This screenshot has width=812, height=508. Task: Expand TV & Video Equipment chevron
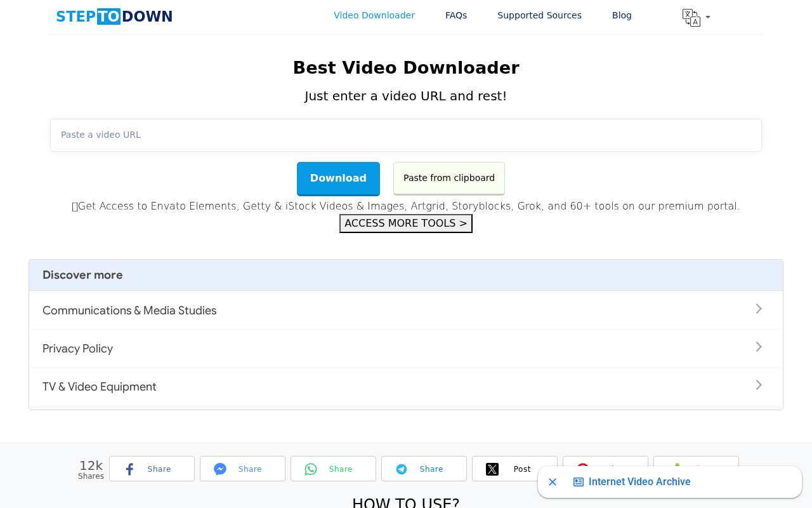[x=759, y=385]
